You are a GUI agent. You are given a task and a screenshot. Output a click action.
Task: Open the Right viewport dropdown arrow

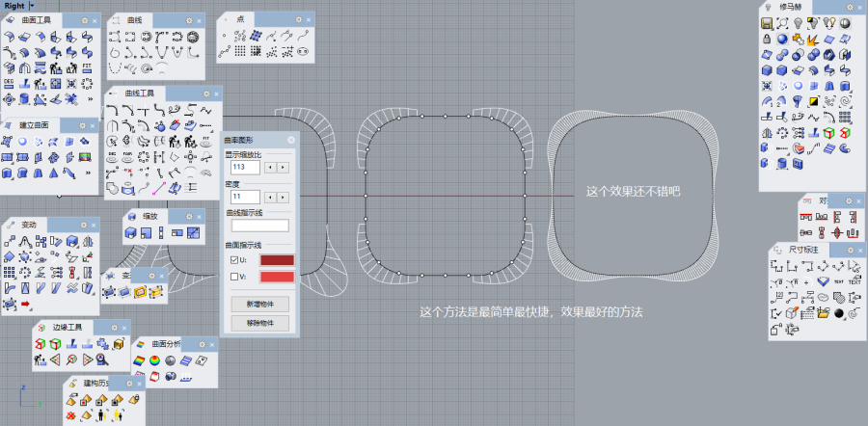[31, 6]
